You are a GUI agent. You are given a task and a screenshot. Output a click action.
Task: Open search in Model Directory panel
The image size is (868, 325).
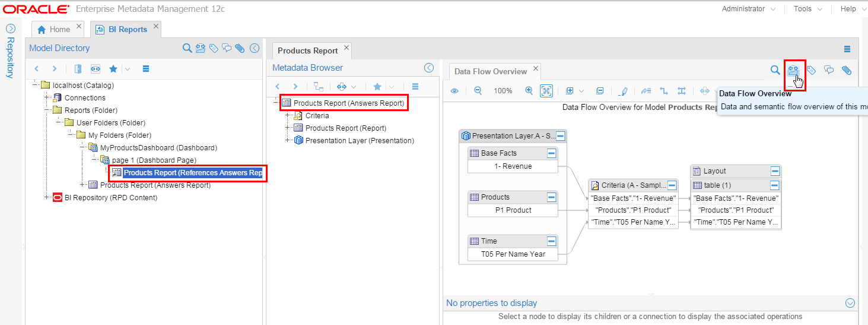[187, 48]
